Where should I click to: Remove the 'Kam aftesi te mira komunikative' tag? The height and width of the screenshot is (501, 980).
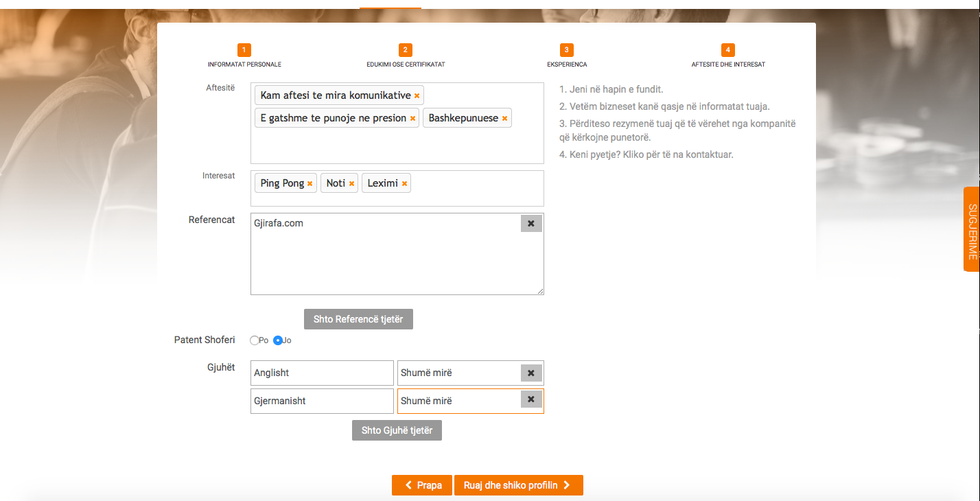tap(417, 96)
